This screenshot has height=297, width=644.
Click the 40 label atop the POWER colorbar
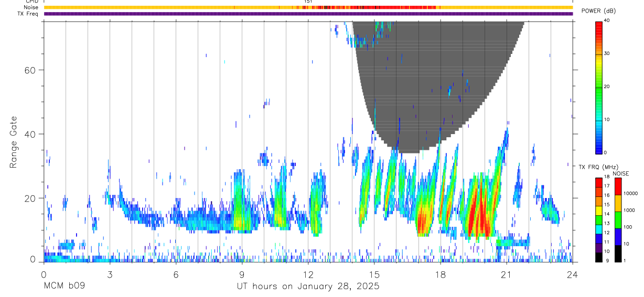(607, 20)
